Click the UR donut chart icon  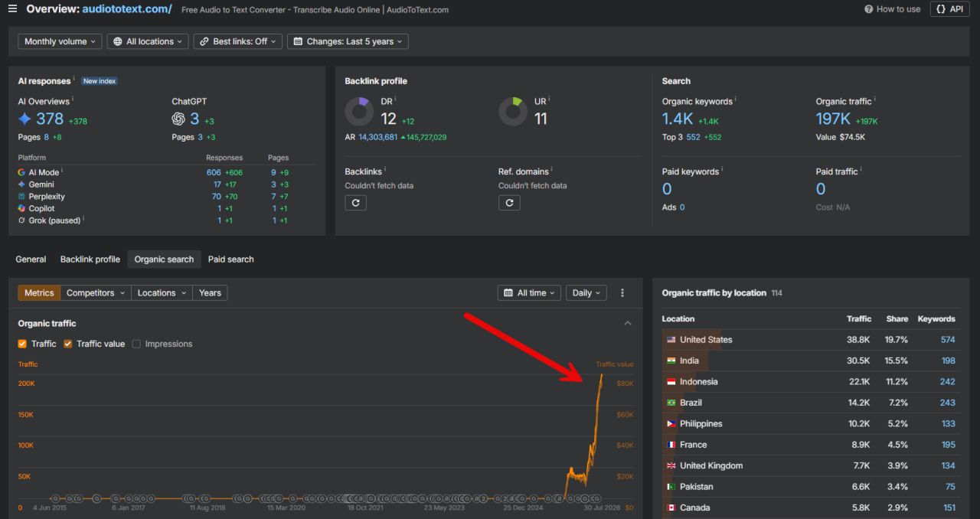pyautogui.click(x=513, y=112)
